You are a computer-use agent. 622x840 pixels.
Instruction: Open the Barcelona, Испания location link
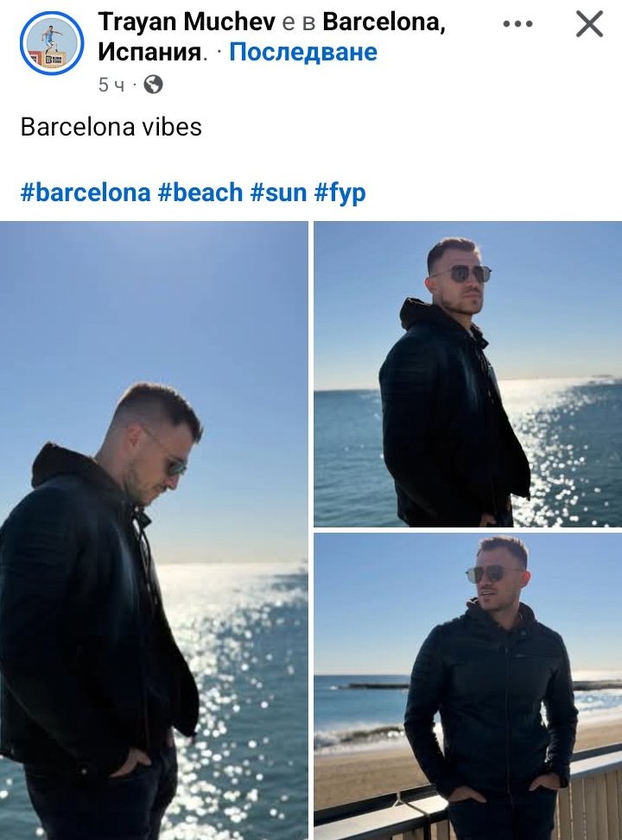[x=271, y=37]
